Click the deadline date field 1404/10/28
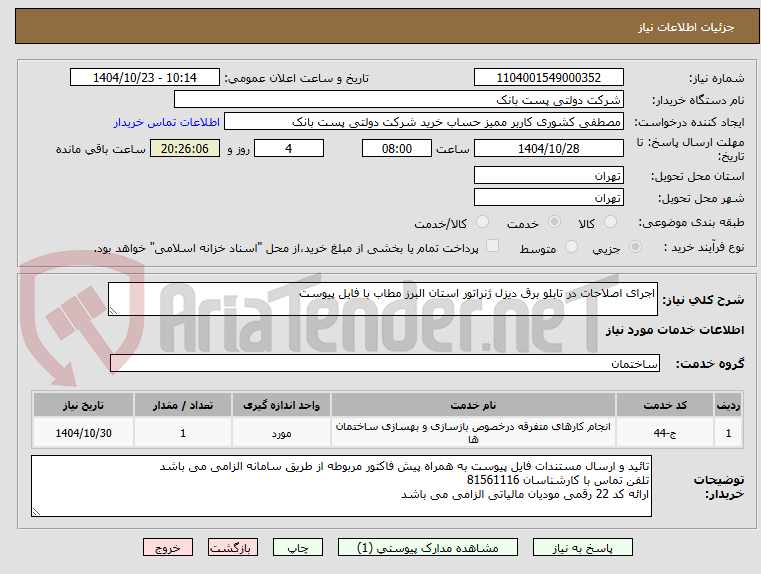The image size is (761, 574). [548, 148]
